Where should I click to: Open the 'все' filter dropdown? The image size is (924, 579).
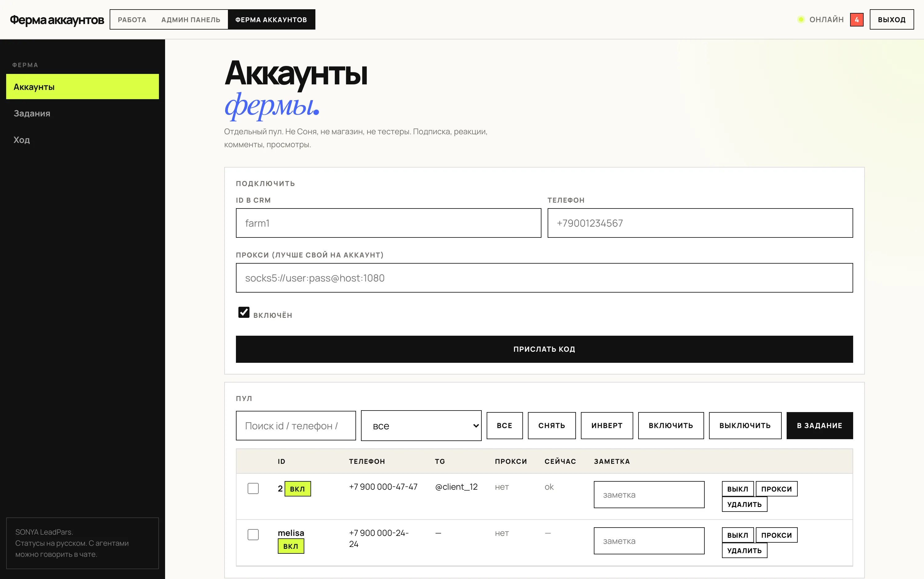[x=421, y=426]
